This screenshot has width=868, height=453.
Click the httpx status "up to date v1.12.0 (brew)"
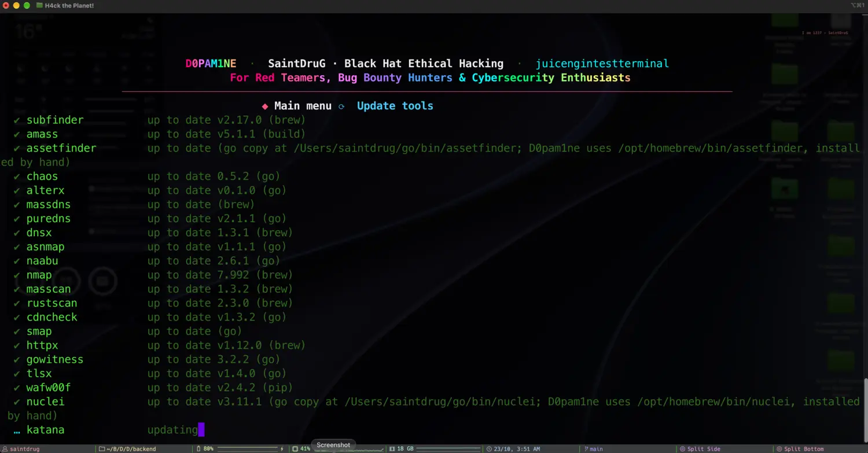[x=226, y=345]
